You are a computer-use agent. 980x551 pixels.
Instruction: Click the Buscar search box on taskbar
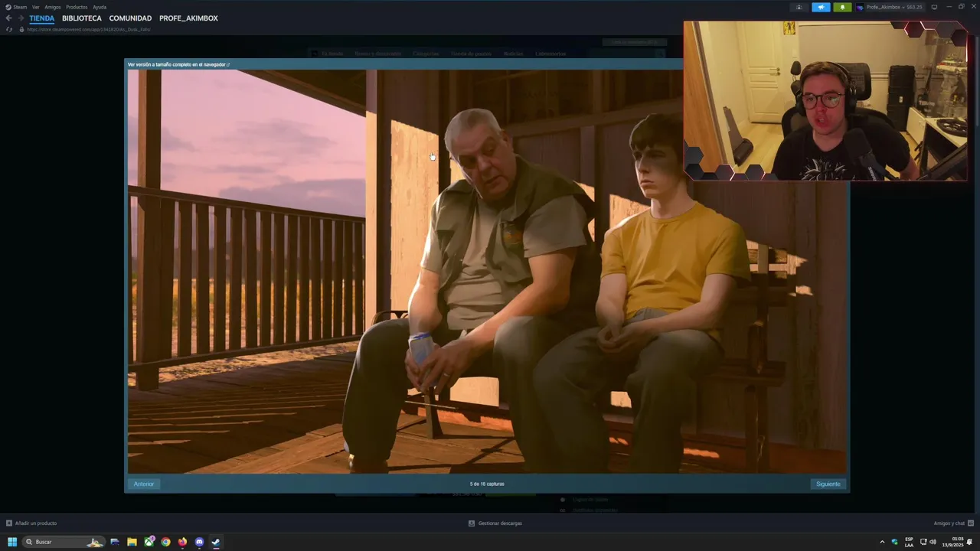tap(63, 542)
